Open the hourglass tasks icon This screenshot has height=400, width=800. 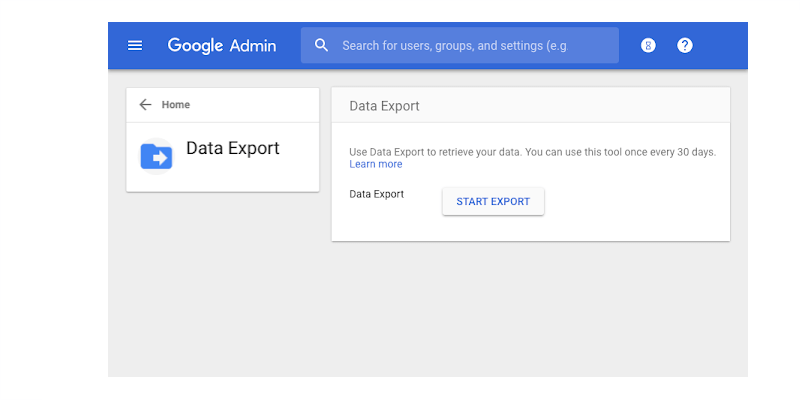point(648,45)
